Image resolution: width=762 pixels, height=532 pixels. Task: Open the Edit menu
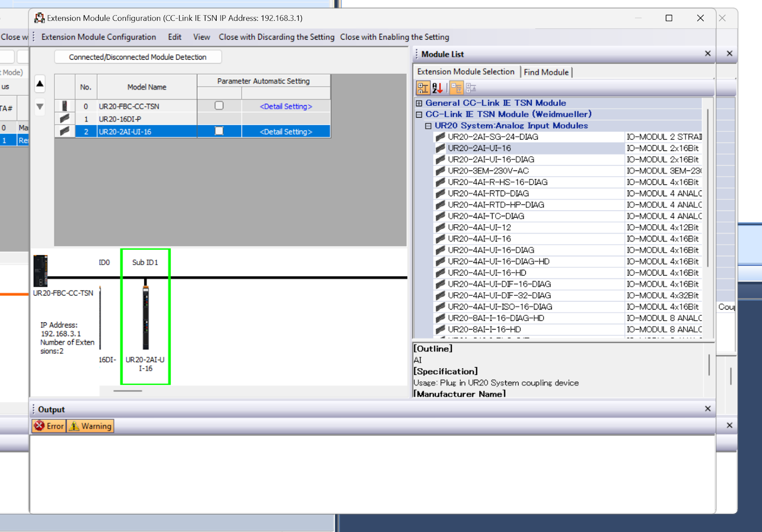[175, 37]
